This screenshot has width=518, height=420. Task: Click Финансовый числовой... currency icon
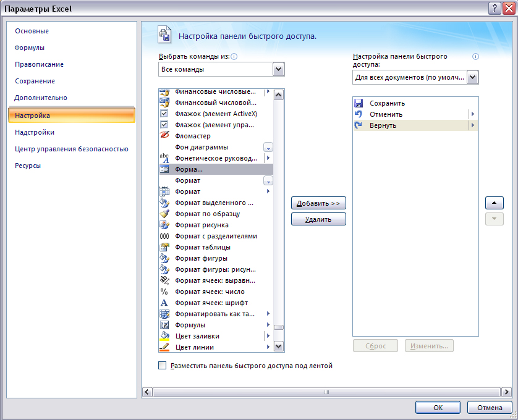(164, 103)
